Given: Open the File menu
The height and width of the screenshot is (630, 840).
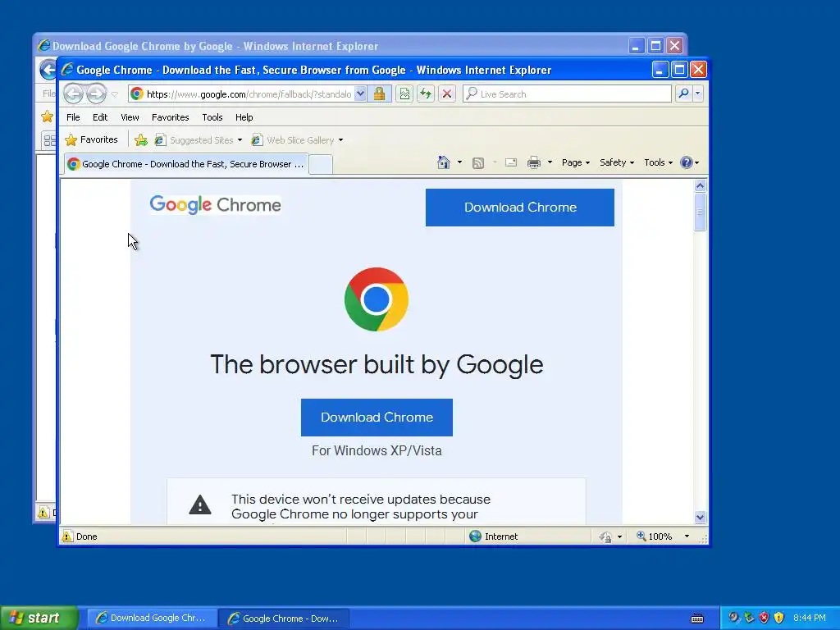Looking at the screenshot, I should click(73, 117).
